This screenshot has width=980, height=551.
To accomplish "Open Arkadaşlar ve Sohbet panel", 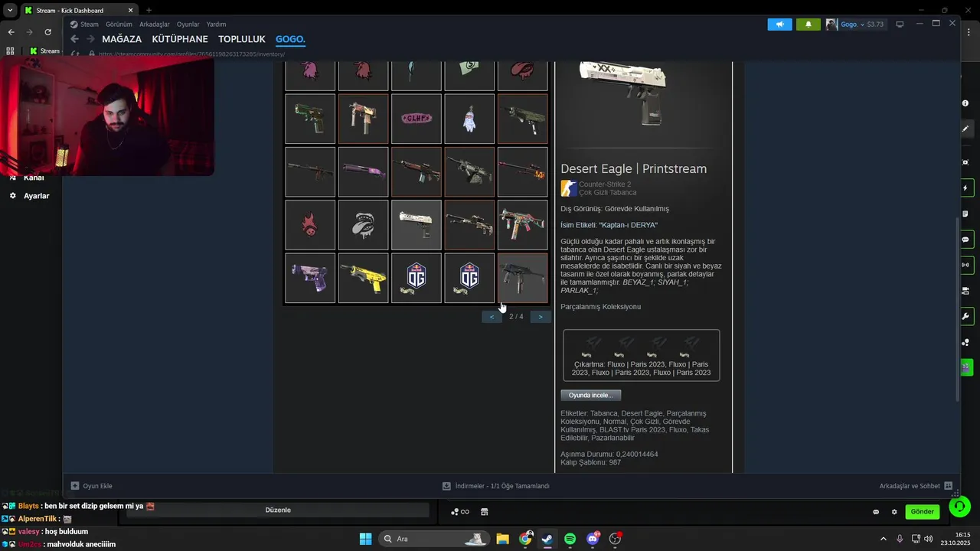I will coord(916,486).
